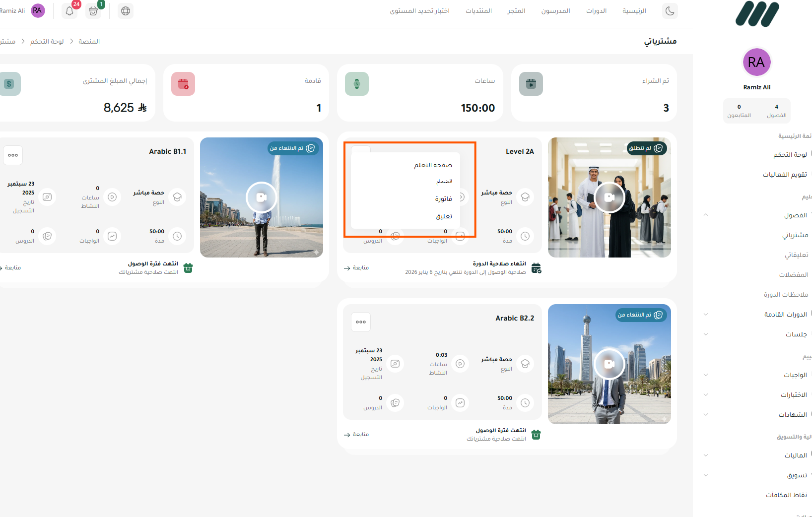This screenshot has height=517, width=812.
Task: Click the متابعة link under Level 2A
Action: (356, 268)
